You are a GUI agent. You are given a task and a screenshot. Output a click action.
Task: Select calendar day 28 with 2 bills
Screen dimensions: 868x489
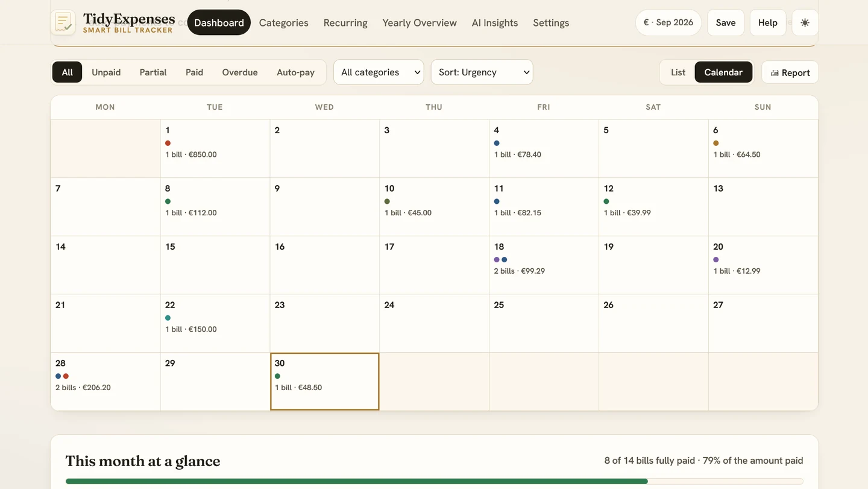(x=105, y=382)
